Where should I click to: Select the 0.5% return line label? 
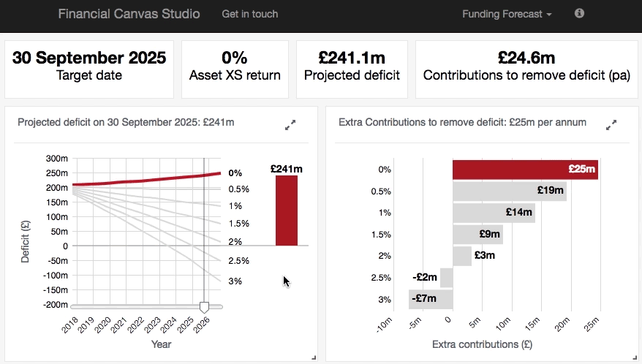238,189
